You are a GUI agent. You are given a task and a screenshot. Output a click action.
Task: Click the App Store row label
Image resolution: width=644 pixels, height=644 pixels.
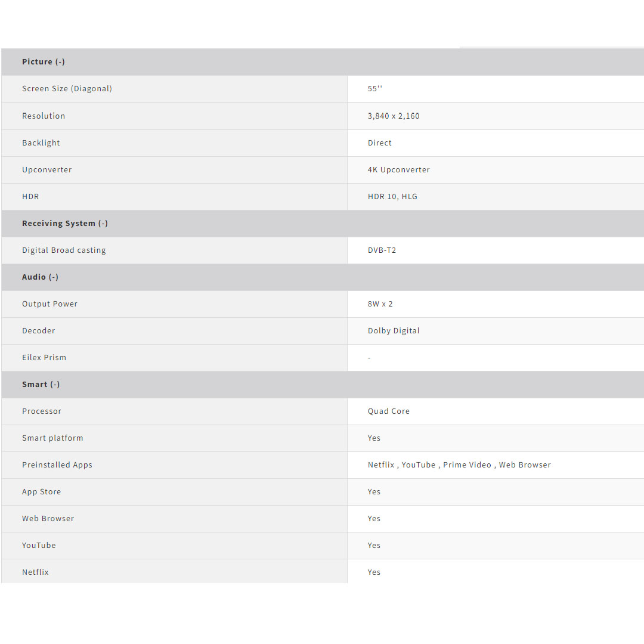pyautogui.click(x=41, y=492)
